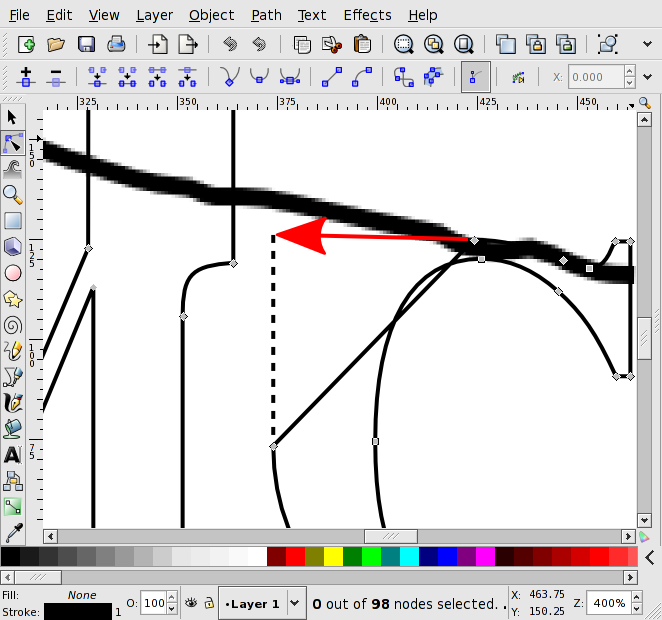662x620 pixels.
Task: Select the Zoom tool in toolbox
Action: (13, 194)
